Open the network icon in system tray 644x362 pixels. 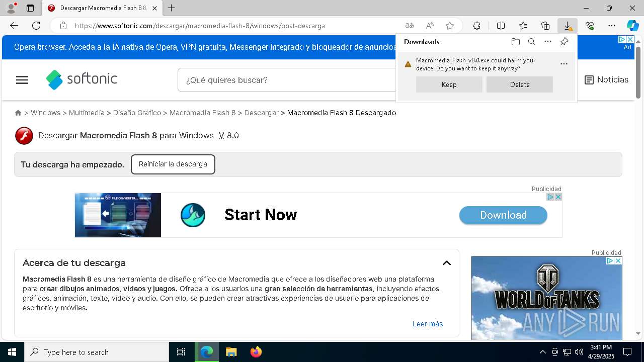[567, 352]
